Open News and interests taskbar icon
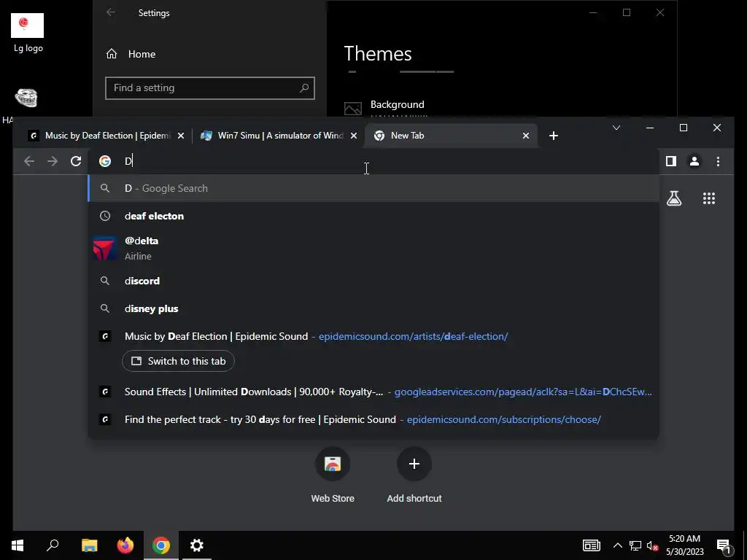Image resolution: width=747 pixels, height=560 pixels. coord(591,545)
